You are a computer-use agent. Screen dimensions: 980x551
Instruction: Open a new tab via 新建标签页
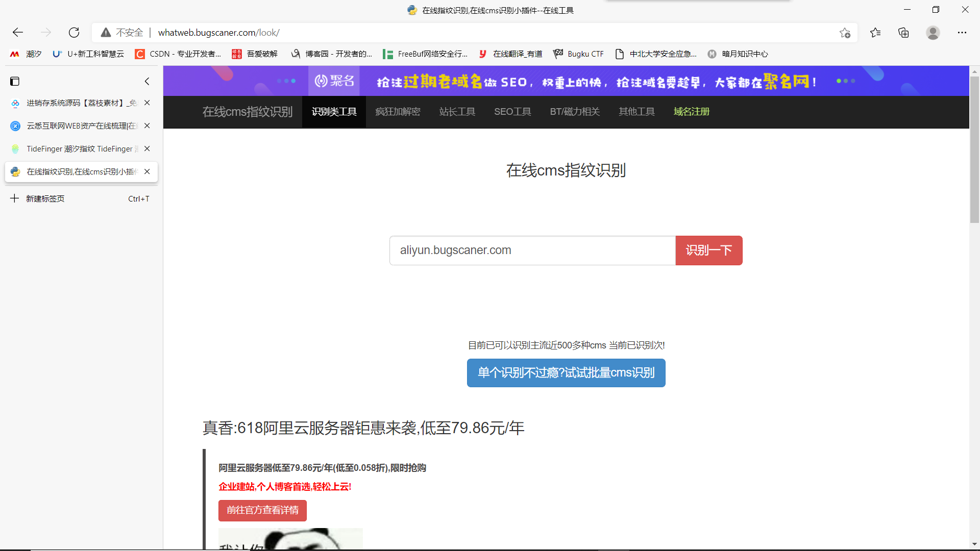click(81, 198)
